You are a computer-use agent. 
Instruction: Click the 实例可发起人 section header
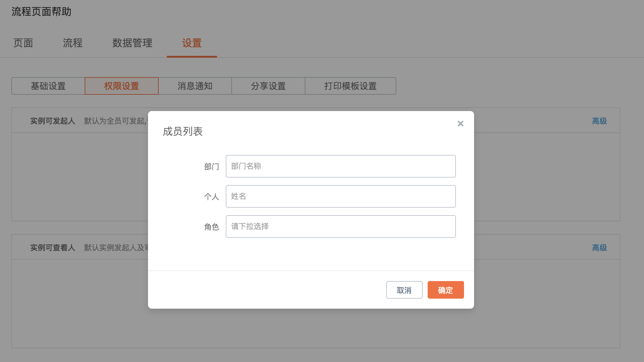pos(53,121)
